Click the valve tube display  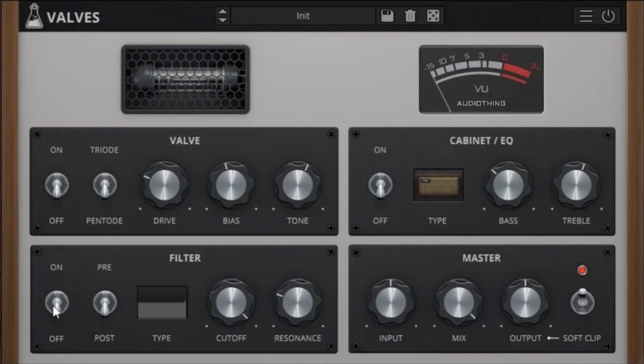click(185, 79)
